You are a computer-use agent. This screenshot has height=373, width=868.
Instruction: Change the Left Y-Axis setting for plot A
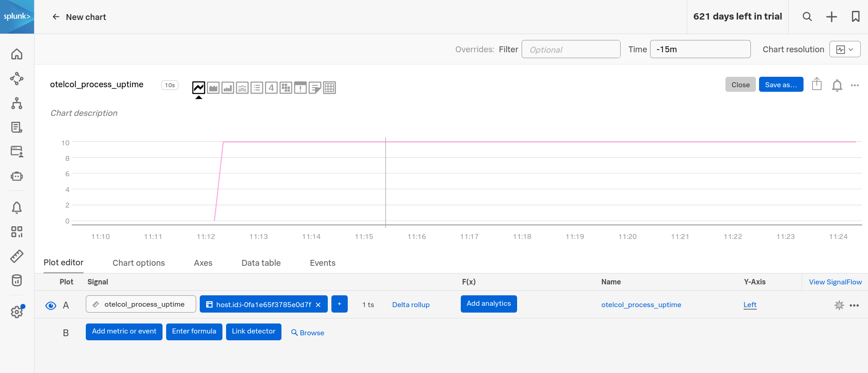[750, 305]
